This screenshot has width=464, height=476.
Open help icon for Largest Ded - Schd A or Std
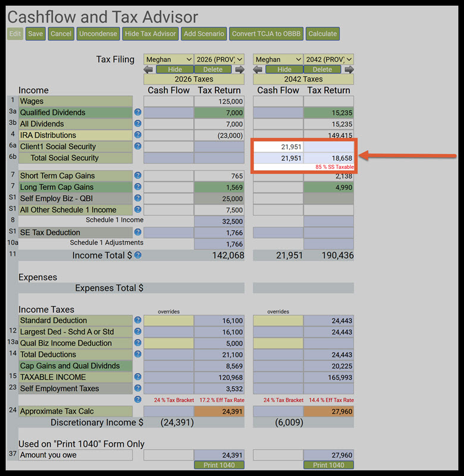pos(138,331)
